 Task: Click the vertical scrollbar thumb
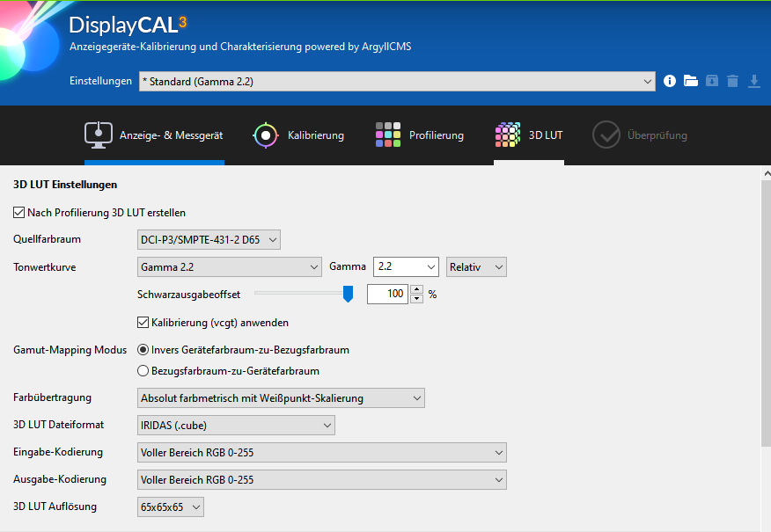(766, 313)
